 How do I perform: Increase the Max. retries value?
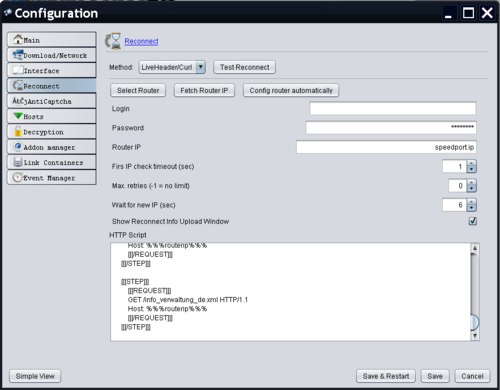[471, 183]
